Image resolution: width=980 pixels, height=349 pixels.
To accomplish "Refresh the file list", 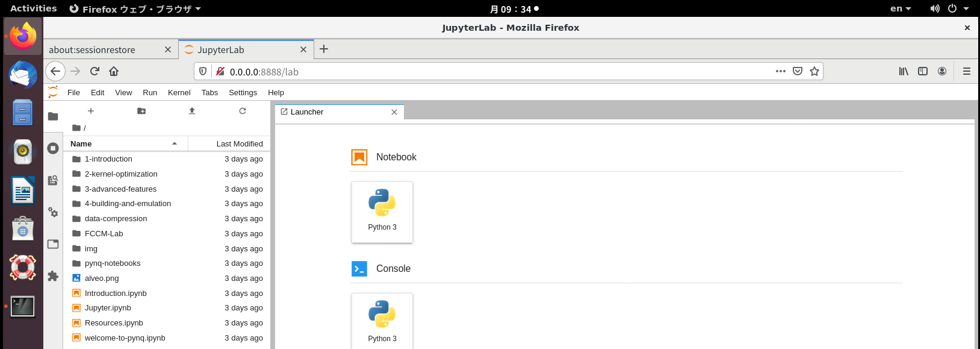I will tap(243, 111).
